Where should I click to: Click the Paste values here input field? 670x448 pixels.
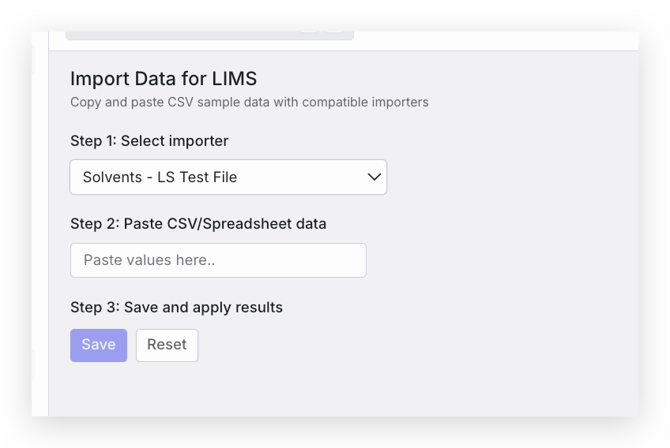pos(218,260)
